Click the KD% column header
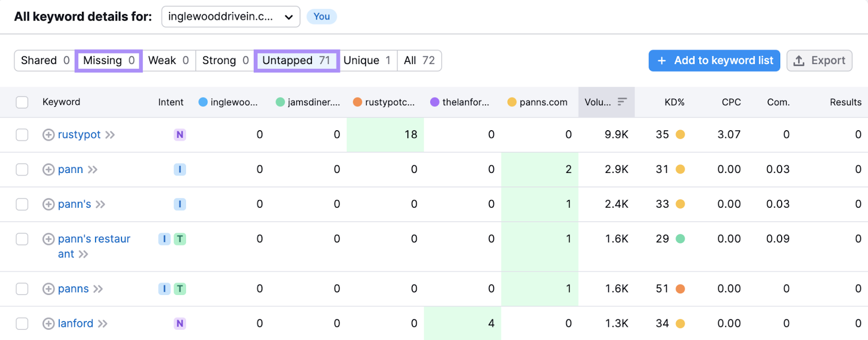868x340 pixels. [x=674, y=102]
